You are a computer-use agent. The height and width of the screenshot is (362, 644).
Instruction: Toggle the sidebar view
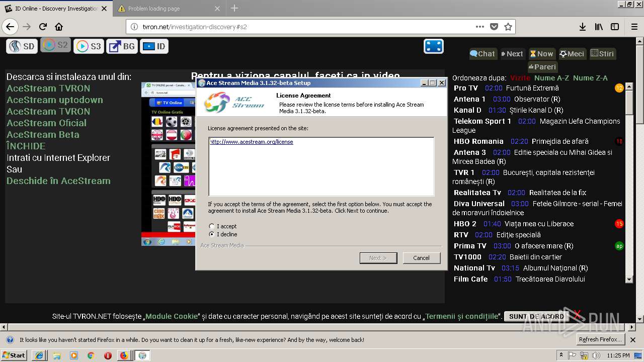pyautogui.click(x=615, y=27)
